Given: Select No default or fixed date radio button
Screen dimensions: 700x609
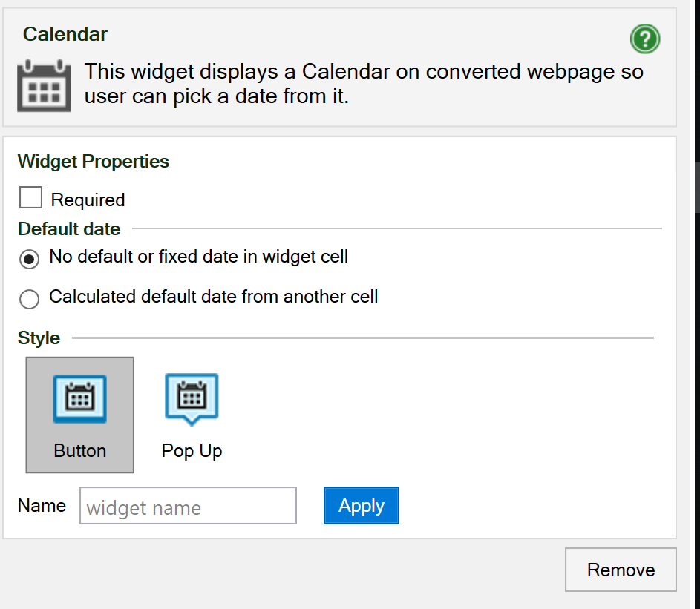Looking at the screenshot, I should pos(29,259).
